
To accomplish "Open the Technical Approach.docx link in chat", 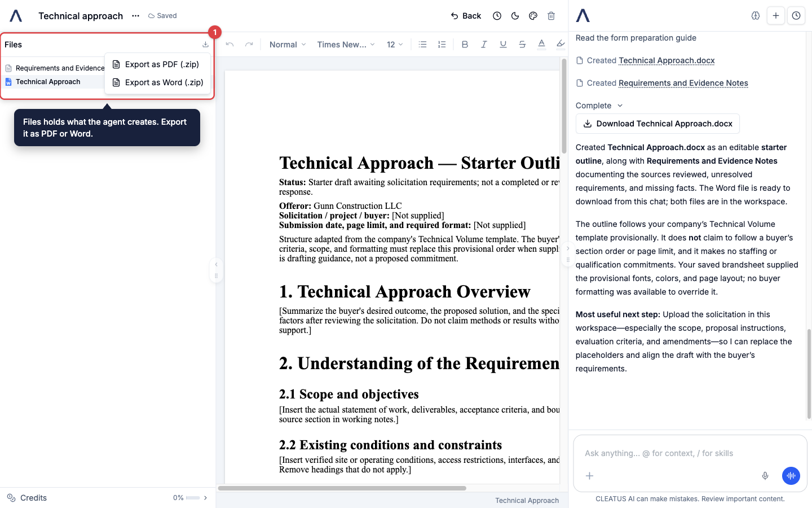I will (x=667, y=60).
